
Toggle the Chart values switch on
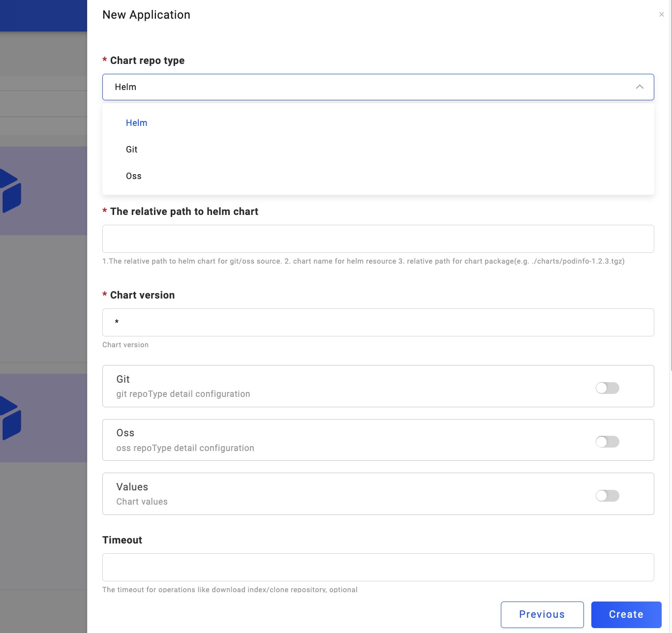tap(607, 496)
